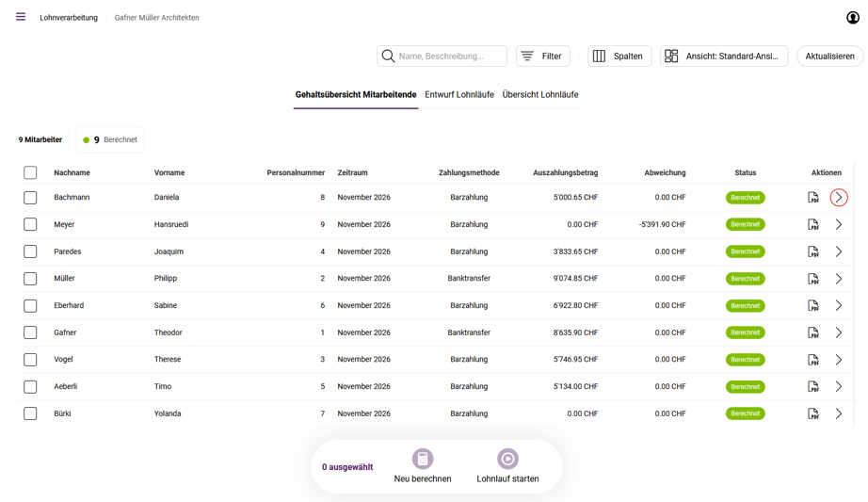Select the checkbox for Bürki

[30, 413]
